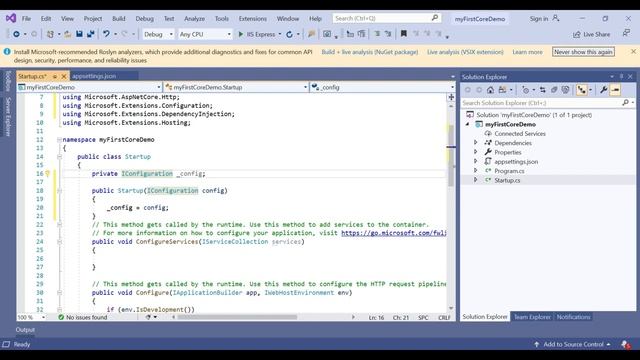Open the Extensions menu
The height and width of the screenshot is (360, 640).
253,19
